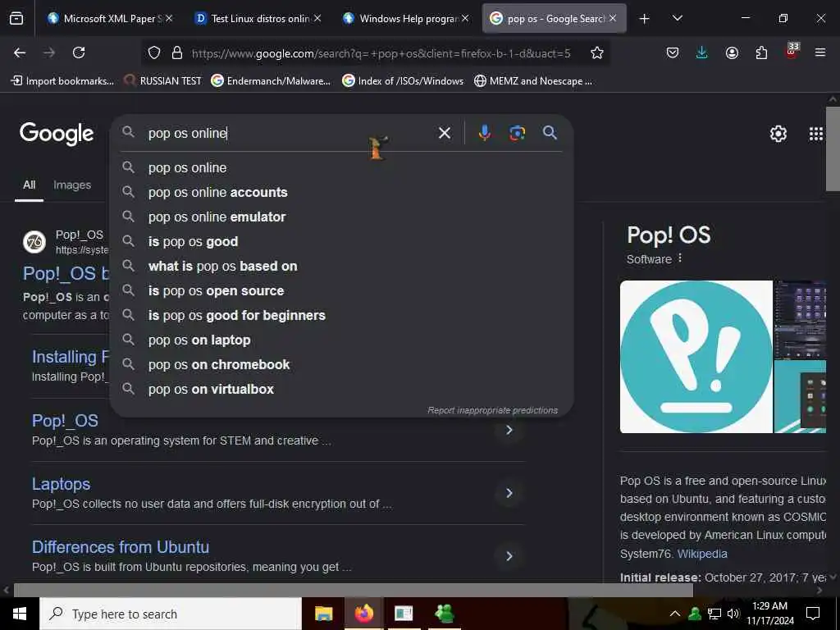Click Report inappropriate predictions link

pos(492,410)
